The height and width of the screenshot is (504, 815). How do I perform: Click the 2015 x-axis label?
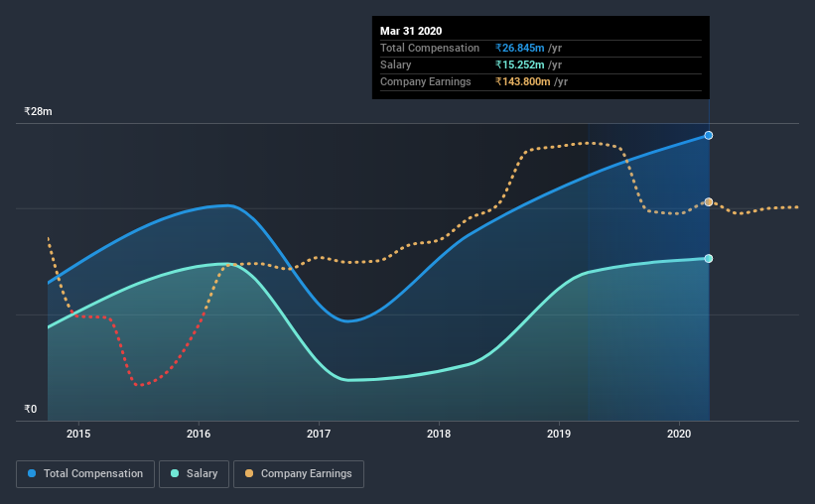(x=78, y=434)
